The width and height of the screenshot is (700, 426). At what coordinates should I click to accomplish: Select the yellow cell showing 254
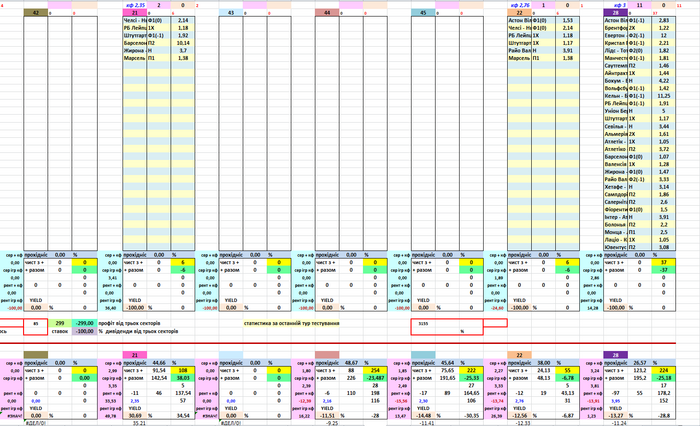point(375,370)
